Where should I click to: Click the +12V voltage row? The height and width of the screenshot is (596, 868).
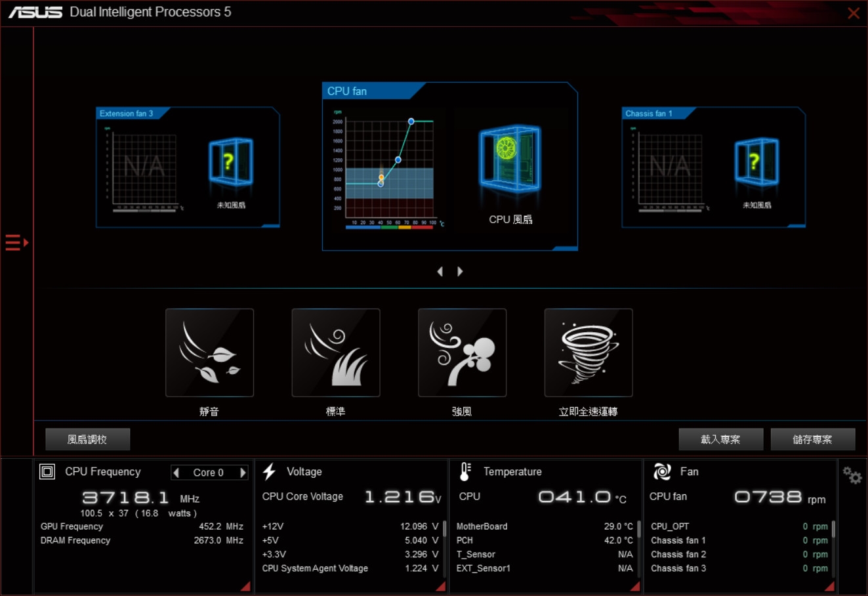[x=350, y=526]
